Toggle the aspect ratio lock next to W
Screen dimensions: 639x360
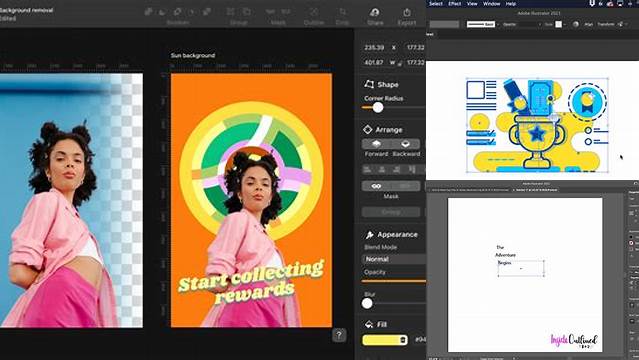(400, 63)
